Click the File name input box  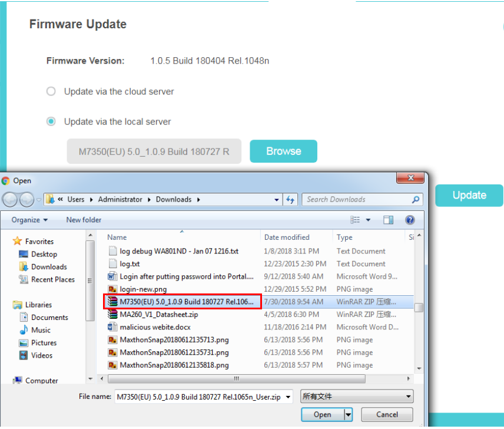tap(198, 397)
